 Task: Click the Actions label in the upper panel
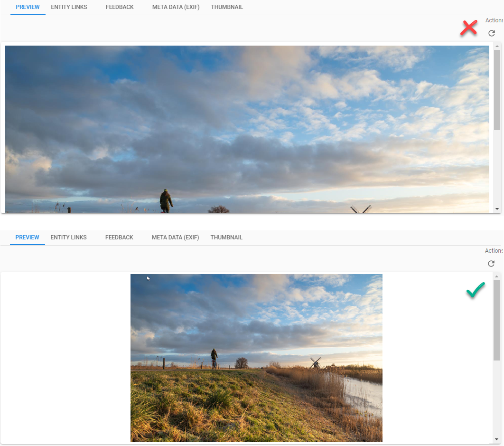495,20
